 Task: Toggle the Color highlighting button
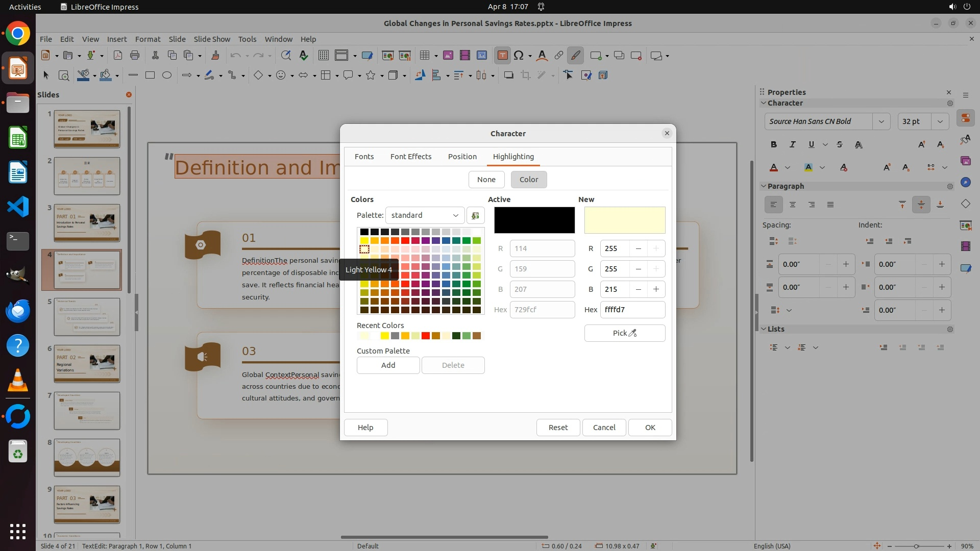(528, 180)
